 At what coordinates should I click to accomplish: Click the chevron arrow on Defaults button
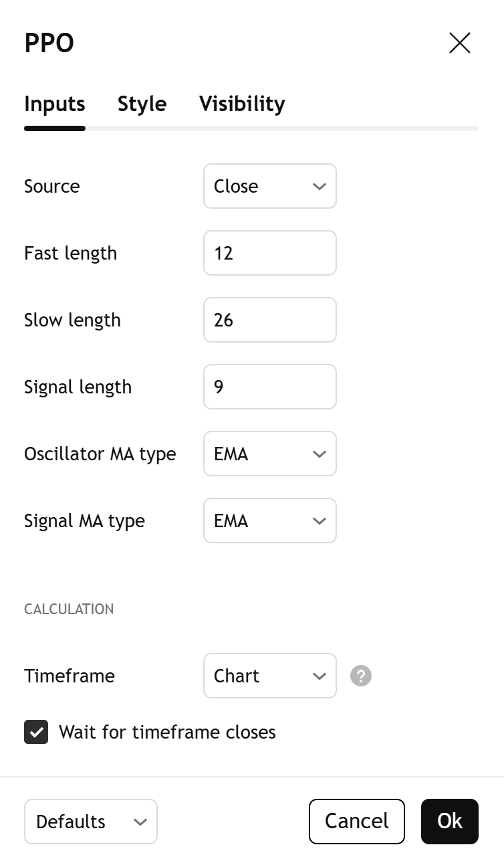point(140,822)
